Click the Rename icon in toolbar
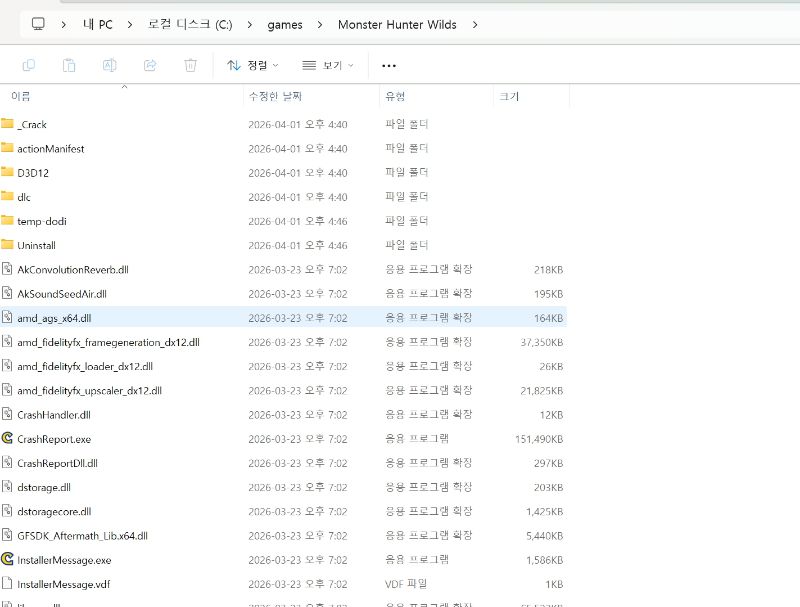This screenshot has height=607, width=800. 110,65
